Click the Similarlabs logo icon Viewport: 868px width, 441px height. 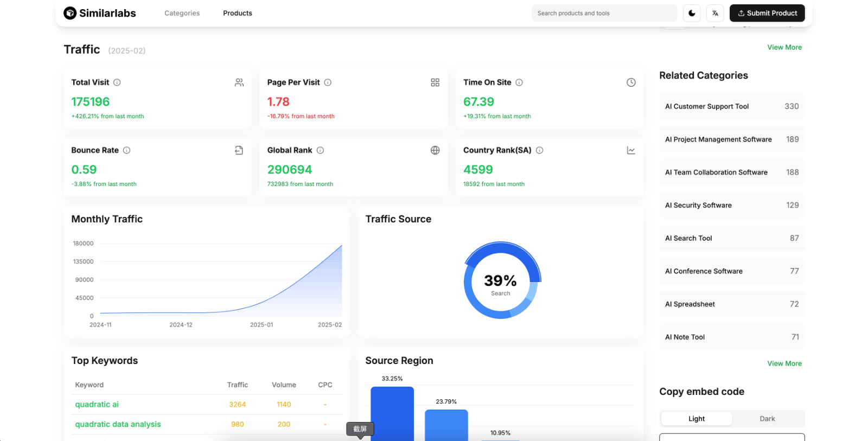click(70, 13)
